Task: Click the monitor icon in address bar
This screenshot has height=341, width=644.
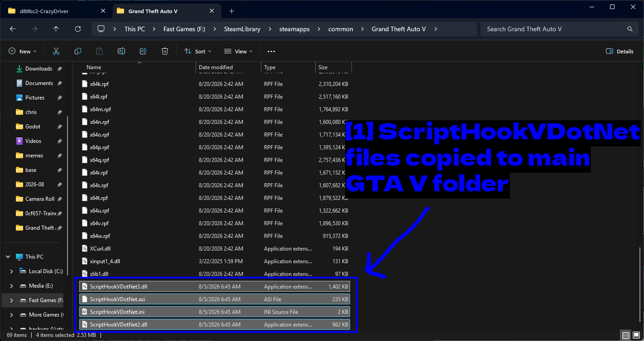Action: point(101,29)
